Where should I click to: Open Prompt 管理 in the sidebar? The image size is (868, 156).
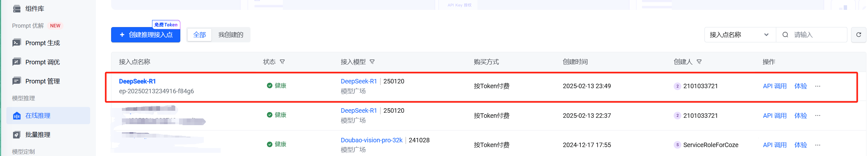[43, 81]
